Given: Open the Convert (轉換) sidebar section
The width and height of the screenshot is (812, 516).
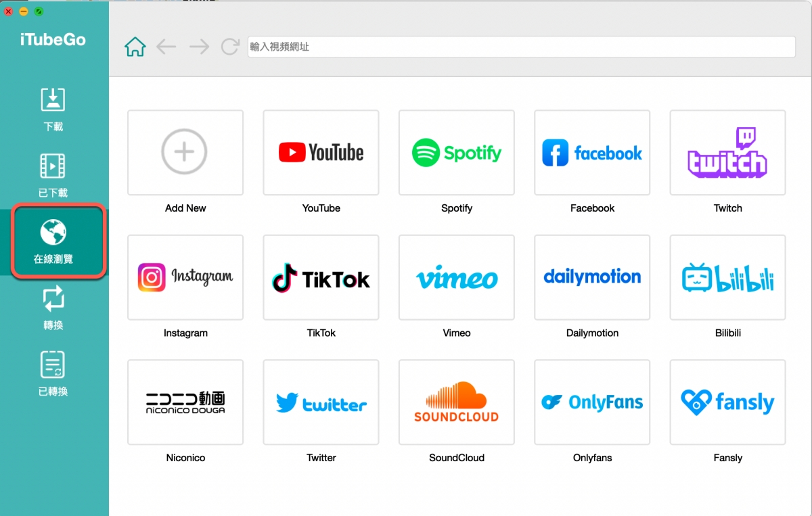Looking at the screenshot, I should [x=53, y=307].
